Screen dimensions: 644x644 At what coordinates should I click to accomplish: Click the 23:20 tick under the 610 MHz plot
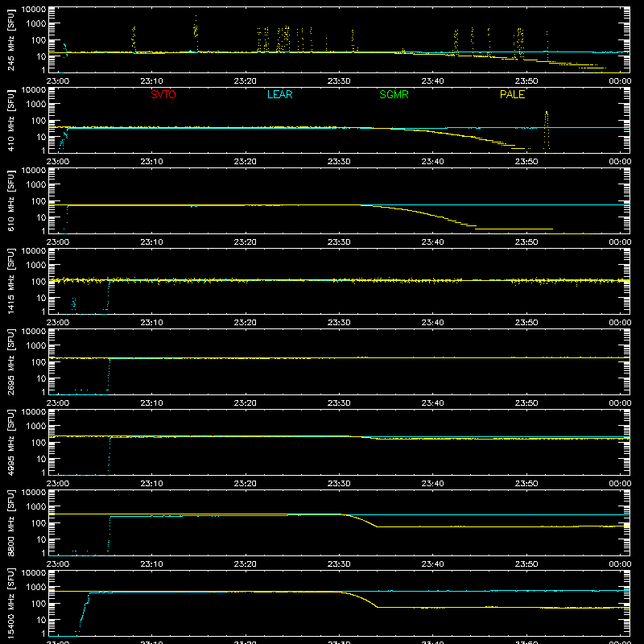(x=246, y=242)
